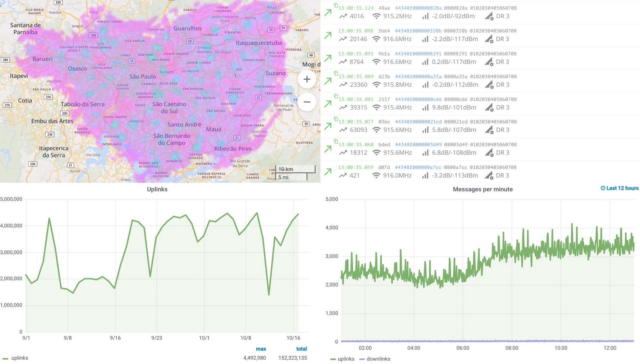
Task: Click signal bars icon beside -3.2dB/-113dBm
Action: 425,175
